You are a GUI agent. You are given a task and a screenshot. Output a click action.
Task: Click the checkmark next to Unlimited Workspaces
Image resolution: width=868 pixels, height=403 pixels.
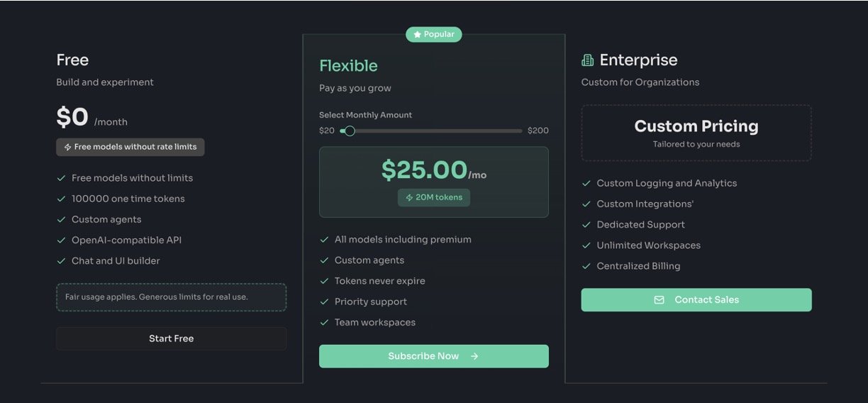(x=586, y=245)
